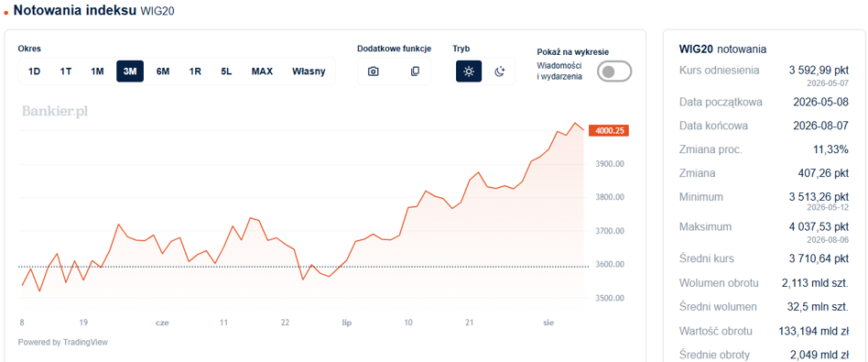Open the Własny custom period option

309,71
